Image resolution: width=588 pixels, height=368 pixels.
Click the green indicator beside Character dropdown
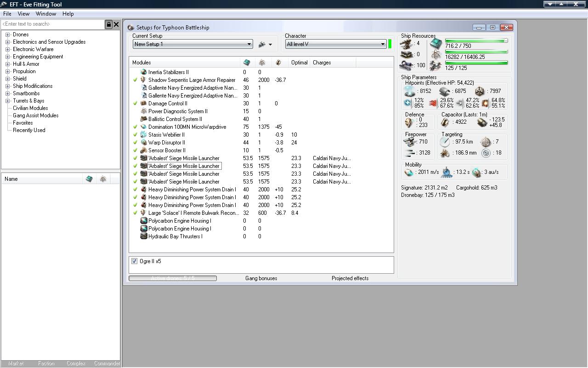pyautogui.click(x=390, y=44)
